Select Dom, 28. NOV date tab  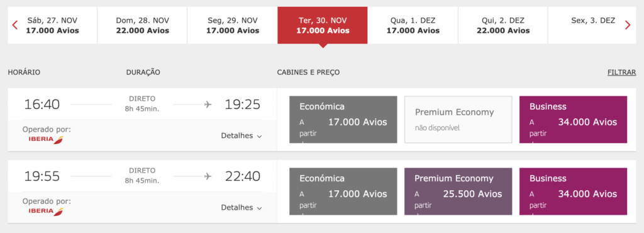pyautogui.click(x=142, y=25)
